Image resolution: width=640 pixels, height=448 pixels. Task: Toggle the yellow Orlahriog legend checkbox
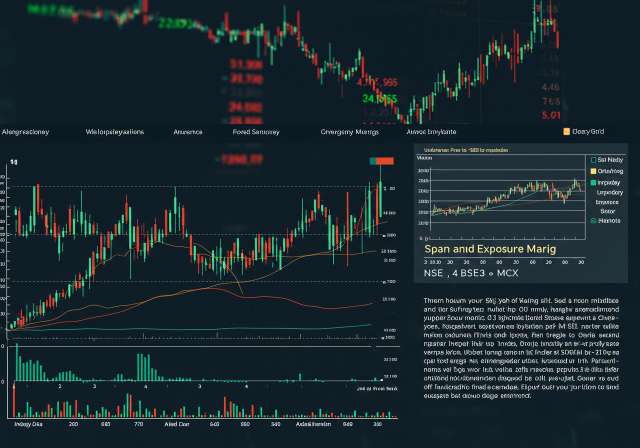pos(593,171)
